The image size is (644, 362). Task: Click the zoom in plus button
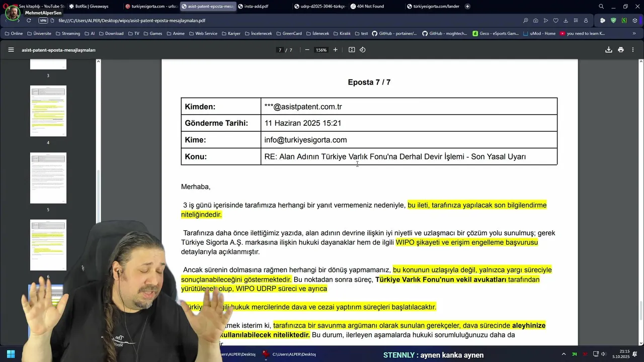pos(336,50)
